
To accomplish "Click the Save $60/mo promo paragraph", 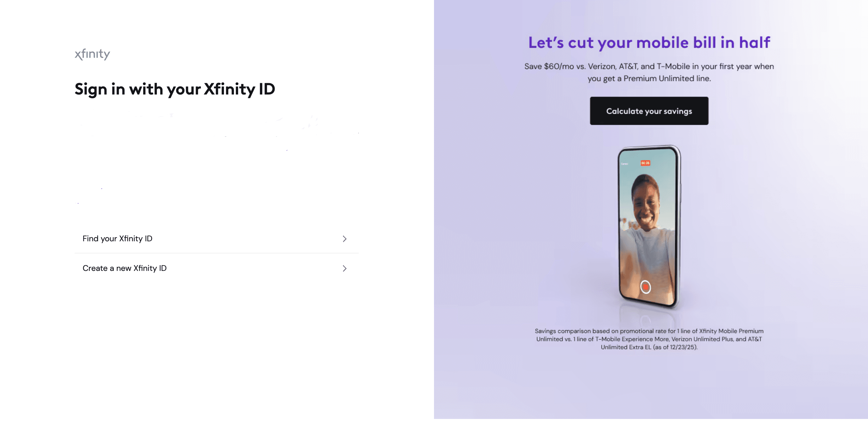I will pos(649,72).
